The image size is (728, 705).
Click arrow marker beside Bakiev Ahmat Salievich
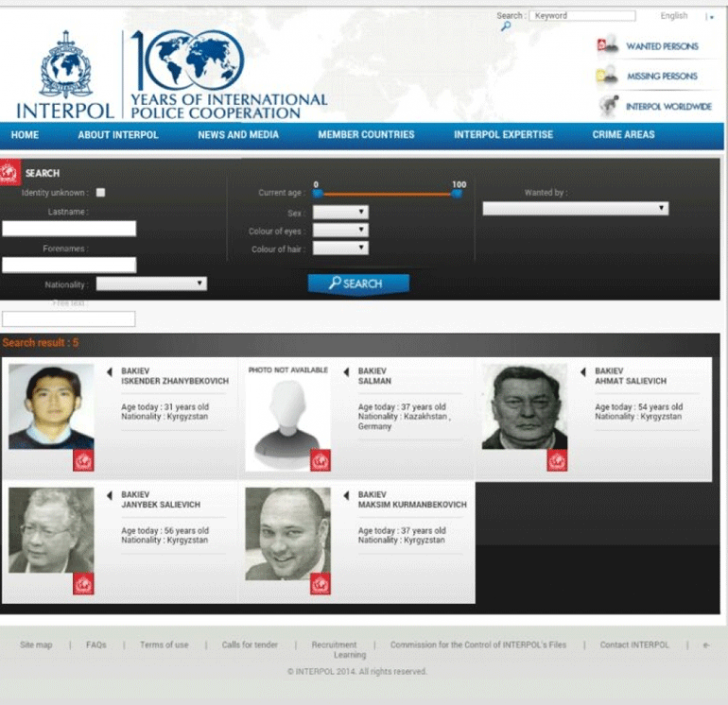583,371
